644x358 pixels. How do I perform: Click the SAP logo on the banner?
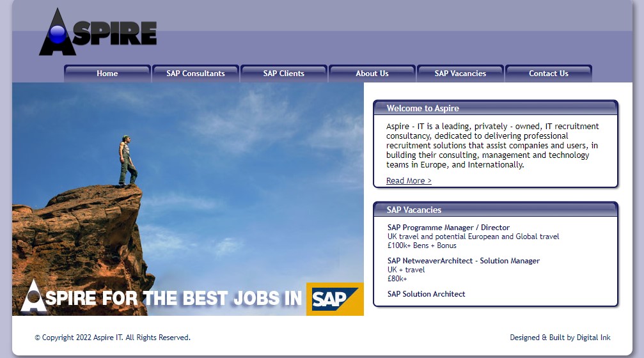334,299
